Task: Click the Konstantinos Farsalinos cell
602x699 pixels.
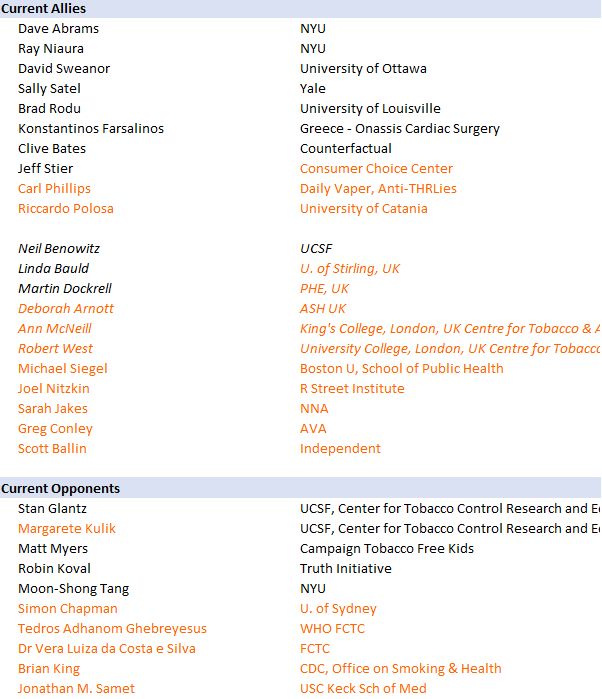Action: coord(91,129)
